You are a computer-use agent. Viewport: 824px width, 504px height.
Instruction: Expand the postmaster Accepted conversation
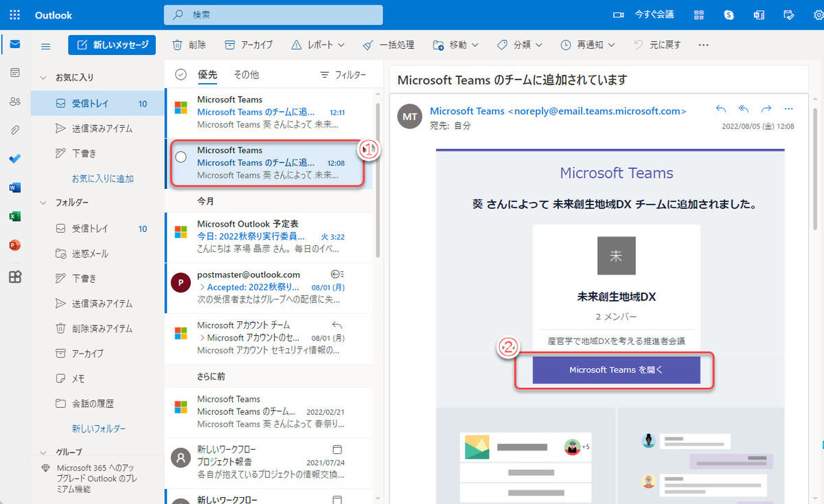click(x=202, y=287)
